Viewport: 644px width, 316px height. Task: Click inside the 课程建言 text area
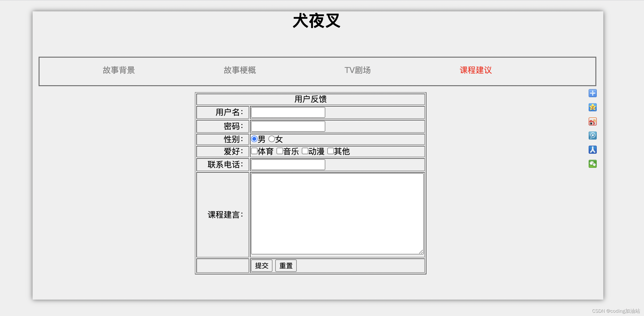(x=337, y=214)
